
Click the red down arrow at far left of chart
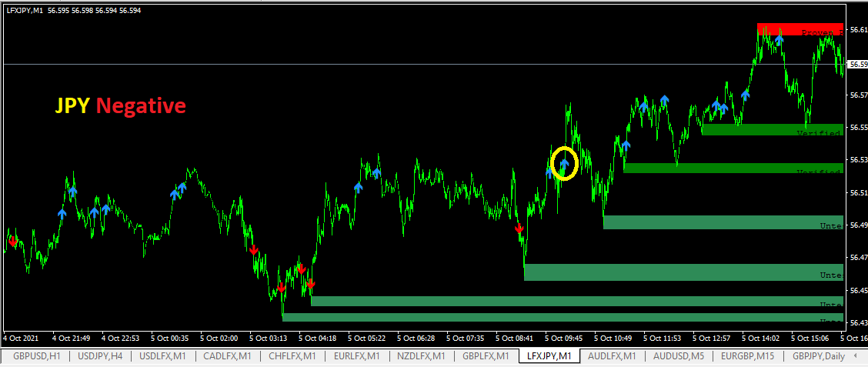(x=12, y=241)
